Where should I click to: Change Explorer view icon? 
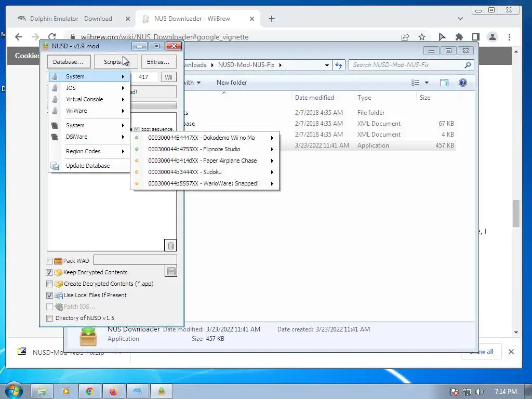click(416, 83)
